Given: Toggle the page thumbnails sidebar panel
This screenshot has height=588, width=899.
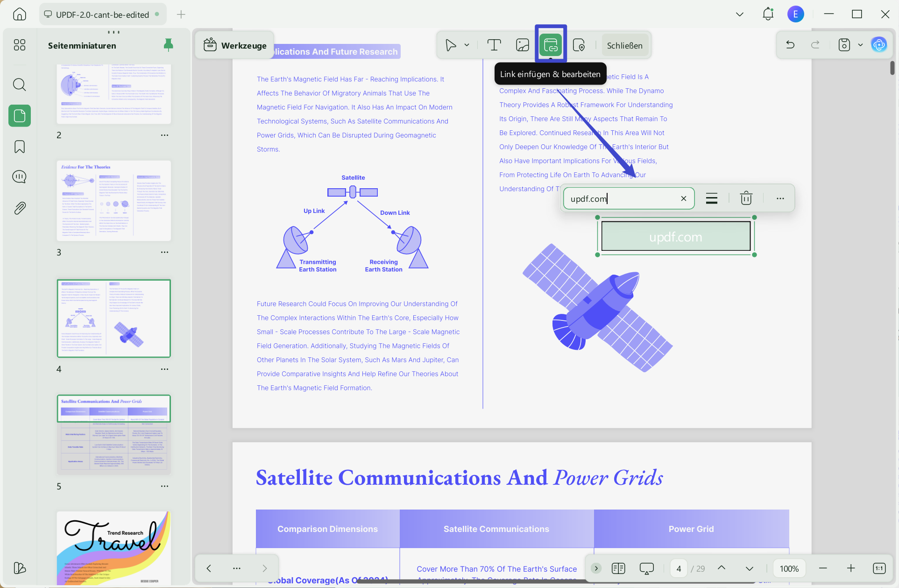Looking at the screenshot, I should (19, 115).
